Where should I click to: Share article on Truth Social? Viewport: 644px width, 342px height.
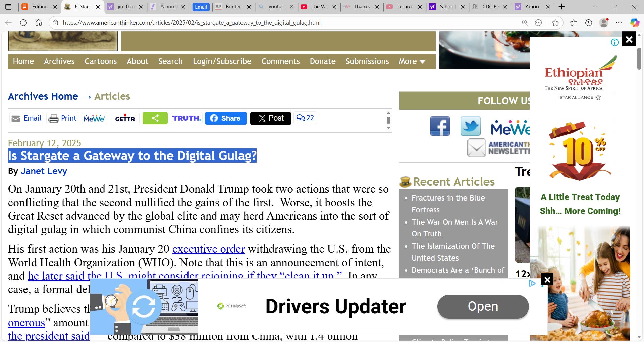coord(186,118)
